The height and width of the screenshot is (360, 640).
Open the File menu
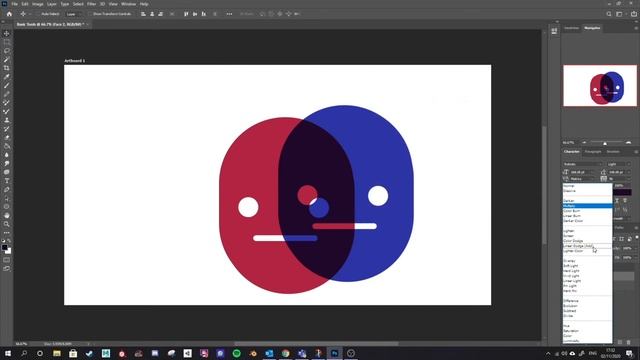(x=14, y=4)
